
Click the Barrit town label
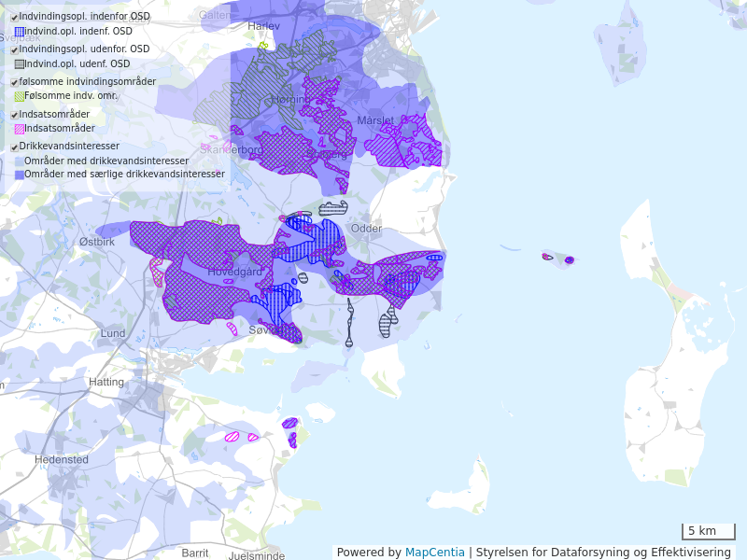[x=195, y=553]
